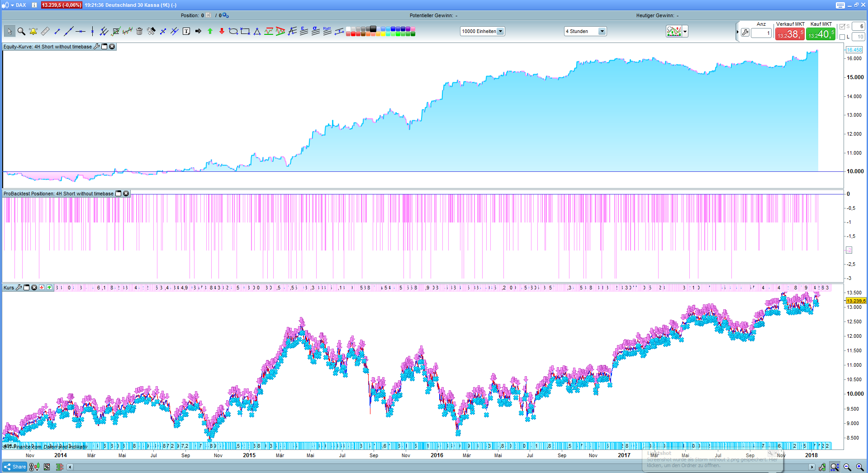Screen dimensions: 868x473
Task: Click the Kauf MKT buy button
Action: click(x=821, y=34)
